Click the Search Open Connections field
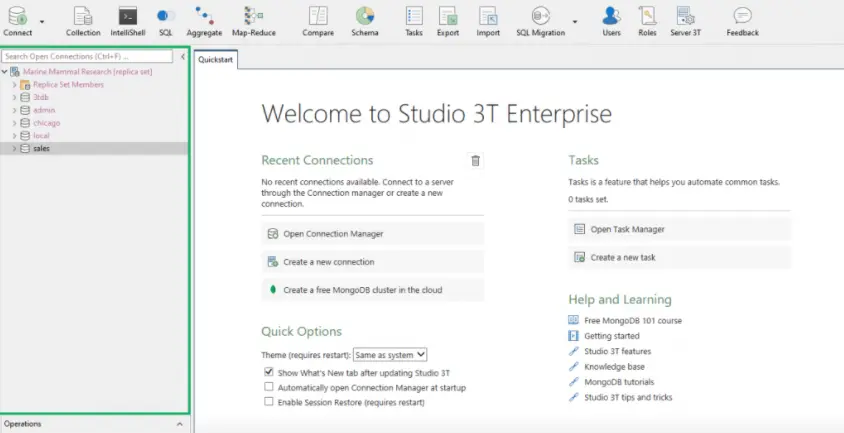844x433 pixels. pyautogui.click(x=87, y=56)
